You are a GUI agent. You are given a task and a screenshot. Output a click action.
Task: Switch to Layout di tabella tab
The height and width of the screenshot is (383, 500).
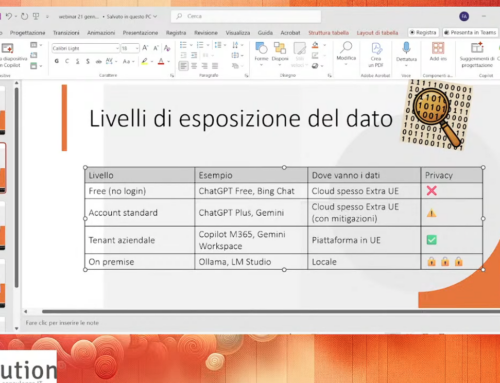click(377, 33)
